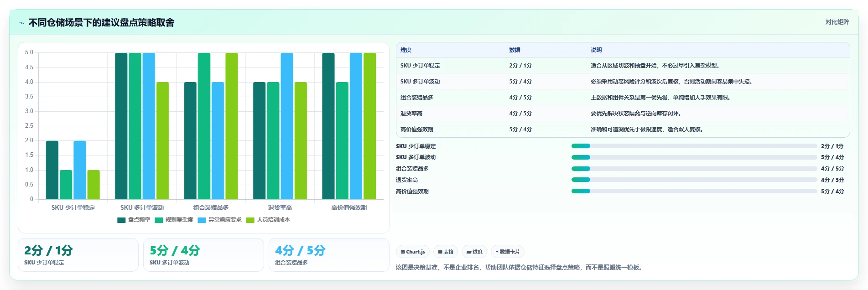
Task: Click x-axis label SKU 少订单稳定
Action: [x=73, y=207]
